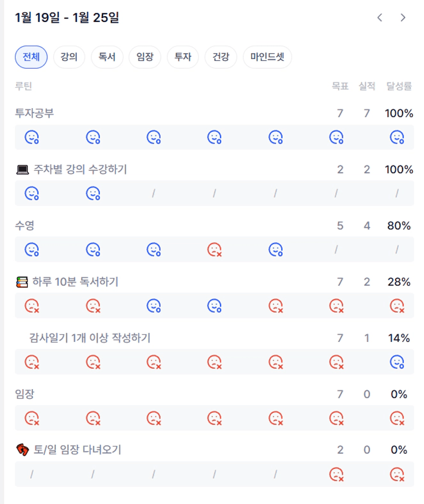
Task: Show only 투자 routines
Action: click(183, 57)
